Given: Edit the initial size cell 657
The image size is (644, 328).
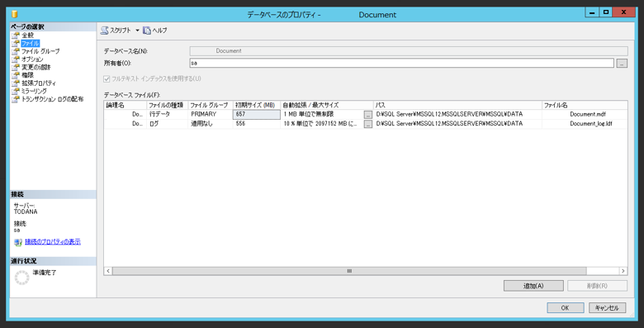Looking at the screenshot, I should pos(257,114).
